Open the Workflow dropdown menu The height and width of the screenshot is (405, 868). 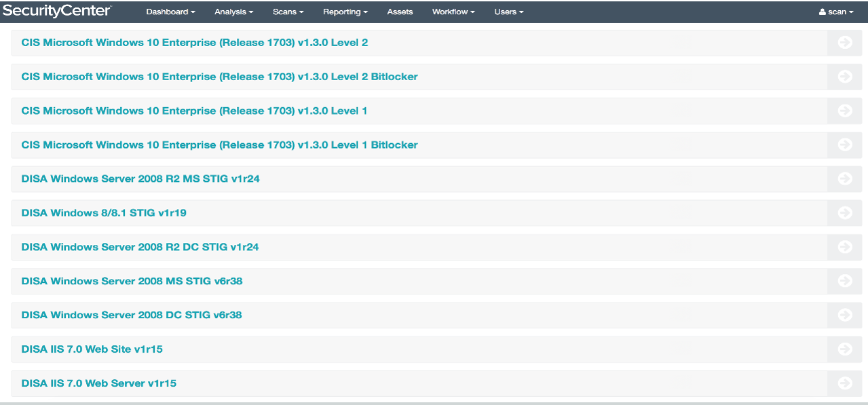[453, 12]
